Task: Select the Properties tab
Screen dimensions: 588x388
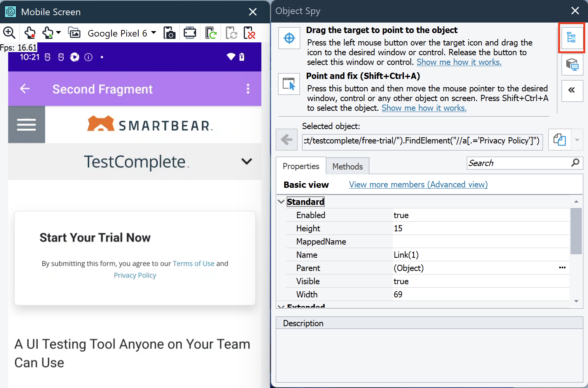Action: (301, 166)
